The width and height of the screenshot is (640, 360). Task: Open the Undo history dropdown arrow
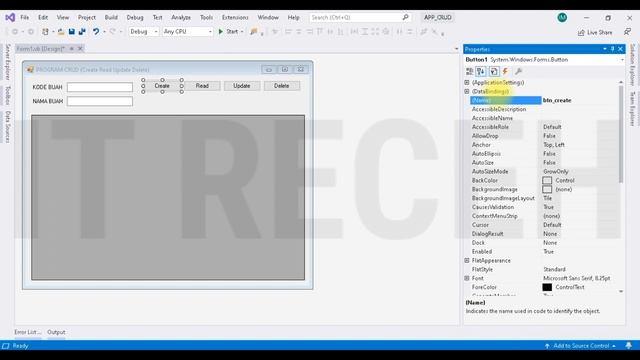coord(104,31)
